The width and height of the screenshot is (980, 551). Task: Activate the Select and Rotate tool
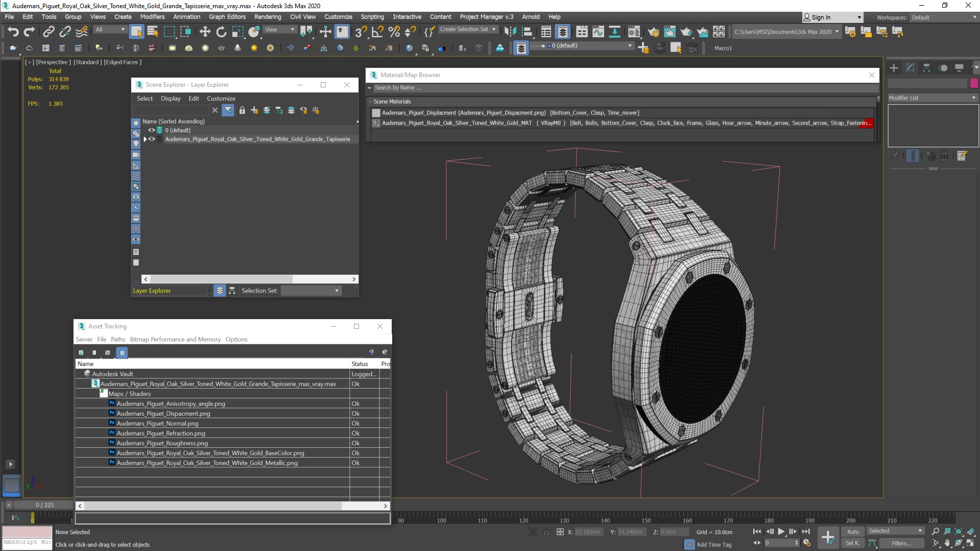click(x=221, y=32)
